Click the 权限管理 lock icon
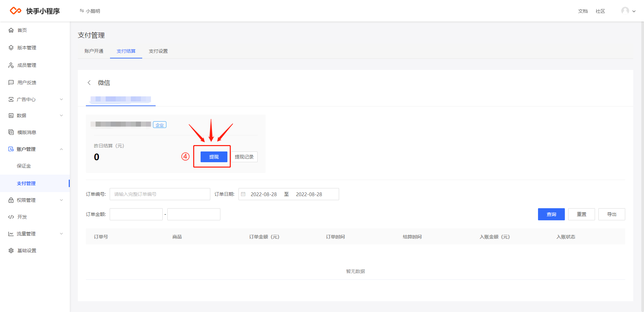644x312 pixels. point(11,200)
